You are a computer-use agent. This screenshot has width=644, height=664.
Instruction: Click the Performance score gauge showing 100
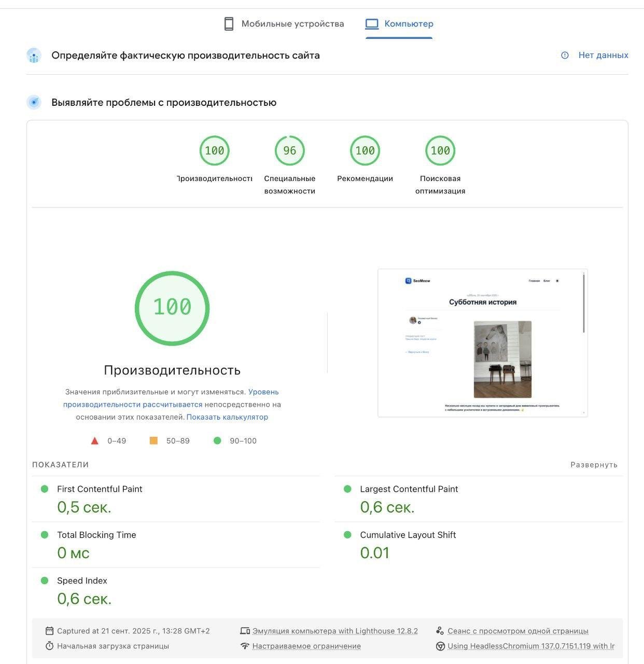(x=214, y=151)
